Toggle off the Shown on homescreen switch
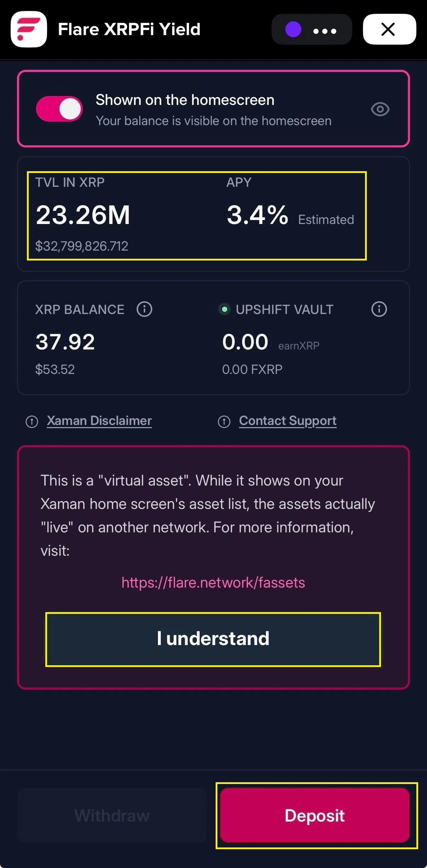 coord(59,109)
